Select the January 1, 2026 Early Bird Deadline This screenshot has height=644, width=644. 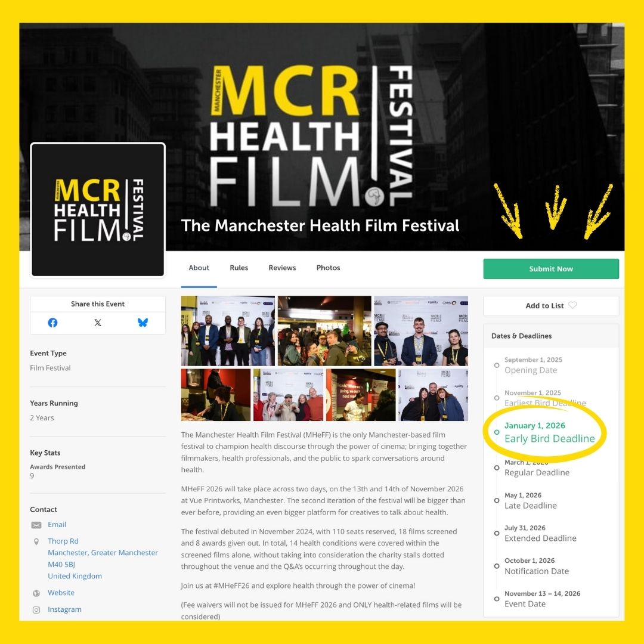click(x=550, y=432)
